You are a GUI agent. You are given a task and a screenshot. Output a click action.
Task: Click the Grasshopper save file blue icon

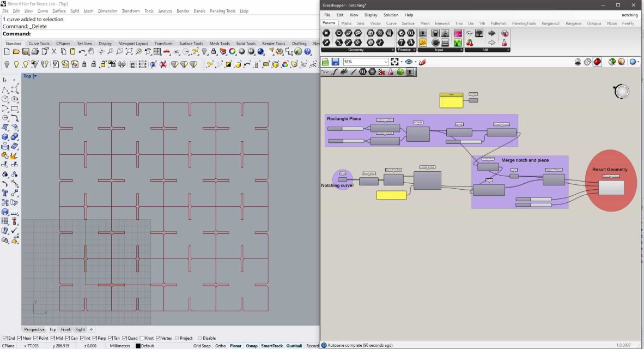335,62
